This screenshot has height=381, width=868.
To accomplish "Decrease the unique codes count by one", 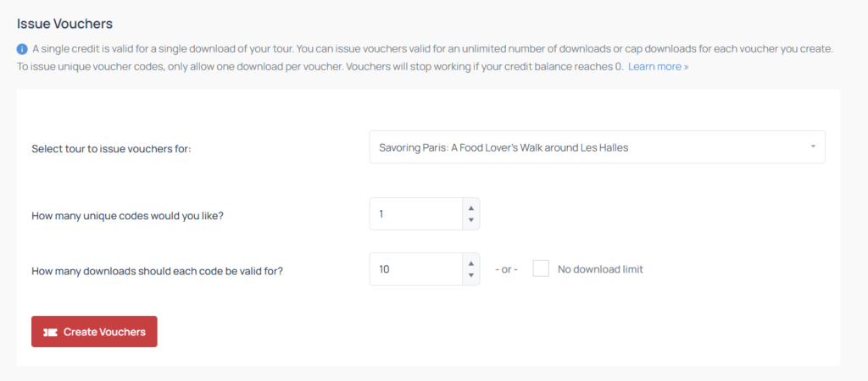I will 471,220.
